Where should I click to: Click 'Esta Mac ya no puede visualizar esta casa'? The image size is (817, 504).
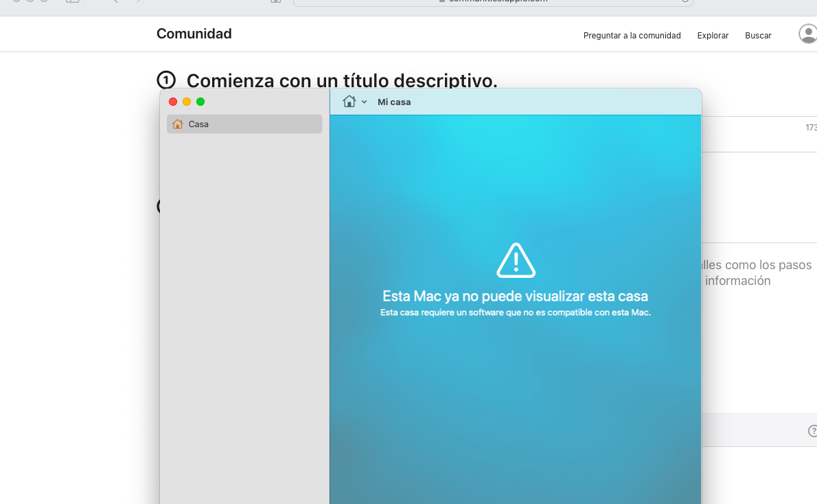516,296
